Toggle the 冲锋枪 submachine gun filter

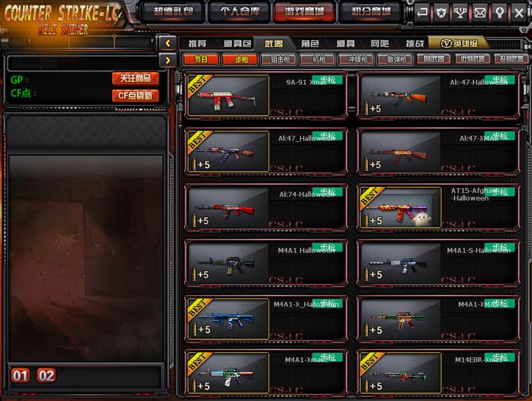coord(356,59)
